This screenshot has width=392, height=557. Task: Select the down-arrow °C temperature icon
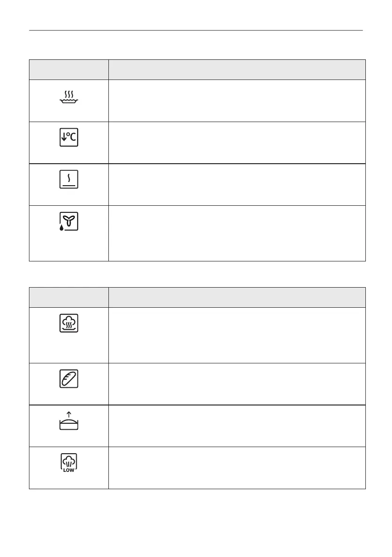pyautogui.click(x=69, y=137)
